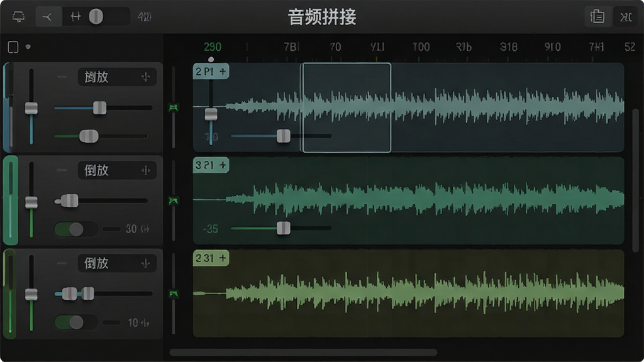Click the highlighted selection region on the first waveform
Screen dimensions: 644x362
click(x=347, y=107)
